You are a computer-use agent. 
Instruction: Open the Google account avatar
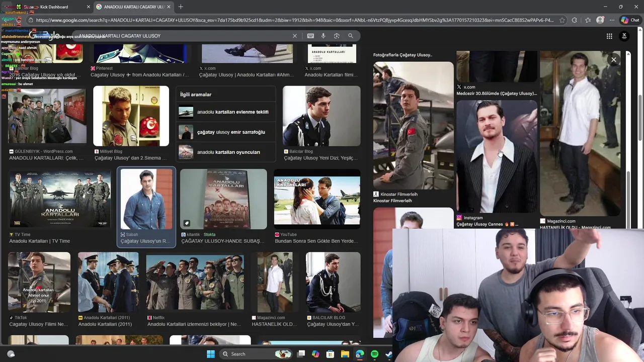(624, 36)
